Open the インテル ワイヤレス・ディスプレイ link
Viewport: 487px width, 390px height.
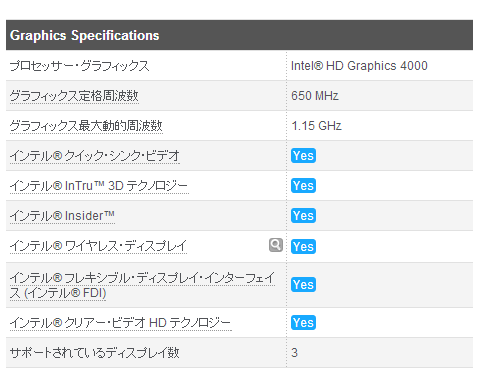[x=98, y=246]
